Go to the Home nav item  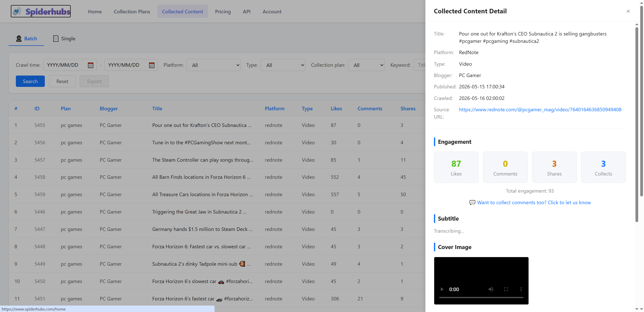pyautogui.click(x=95, y=11)
